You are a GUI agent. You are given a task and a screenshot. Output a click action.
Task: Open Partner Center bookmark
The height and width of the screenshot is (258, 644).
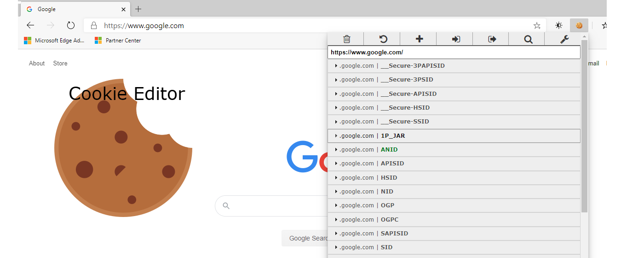(118, 41)
